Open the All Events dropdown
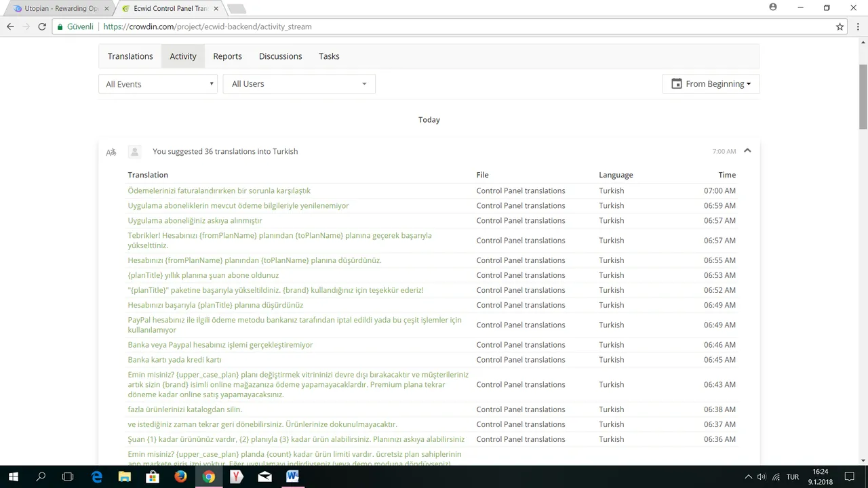The height and width of the screenshot is (488, 868). point(158,84)
